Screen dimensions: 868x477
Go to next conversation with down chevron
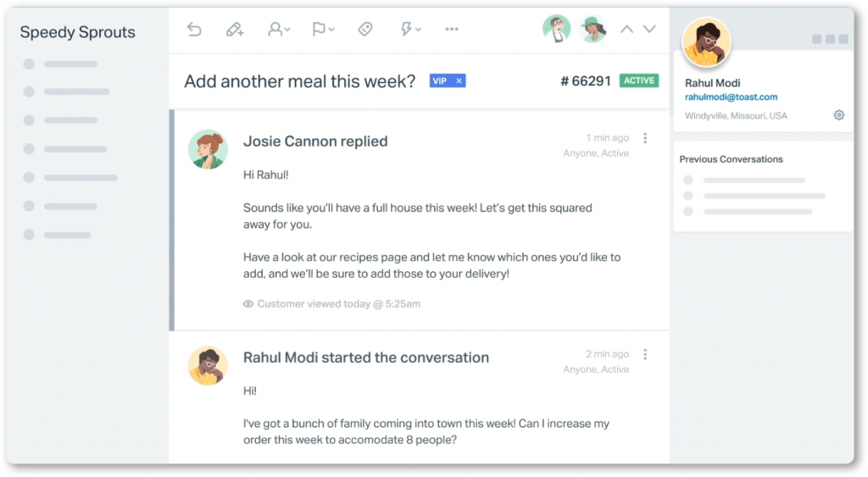pos(649,30)
